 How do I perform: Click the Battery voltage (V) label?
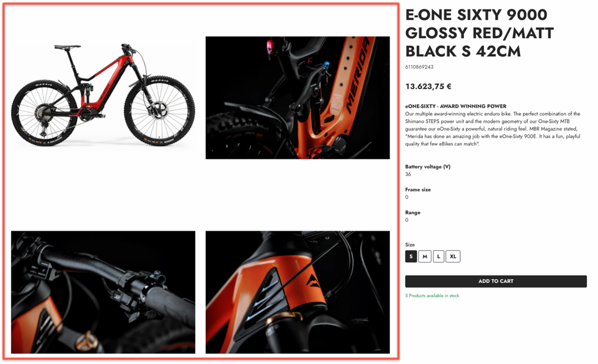(427, 167)
